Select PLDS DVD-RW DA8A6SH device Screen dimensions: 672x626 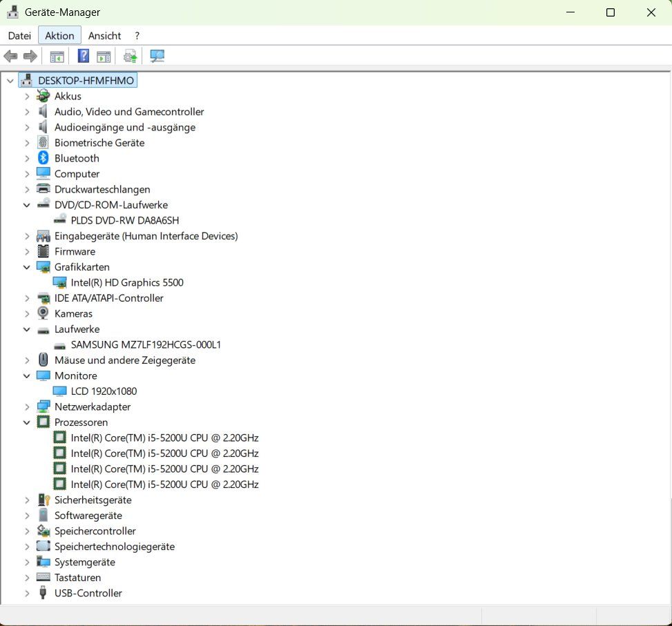click(125, 220)
